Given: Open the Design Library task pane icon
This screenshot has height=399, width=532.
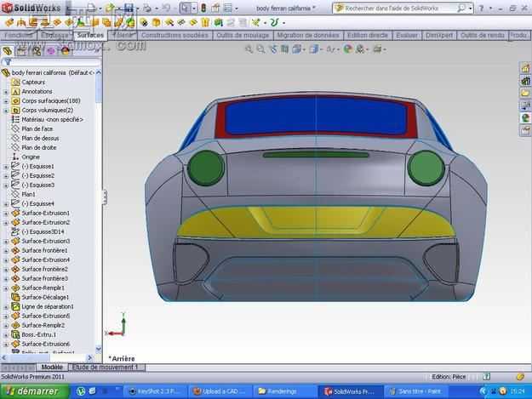Looking at the screenshot, I should (x=525, y=81).
